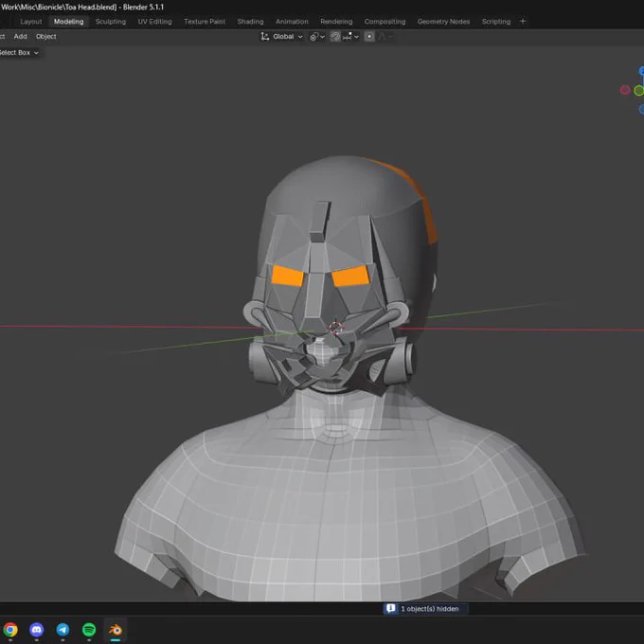Image resolution: width=644 pixels, height=644 pixels.
Task: Open Telegram from the taskbar
Action: click(63, 629)
